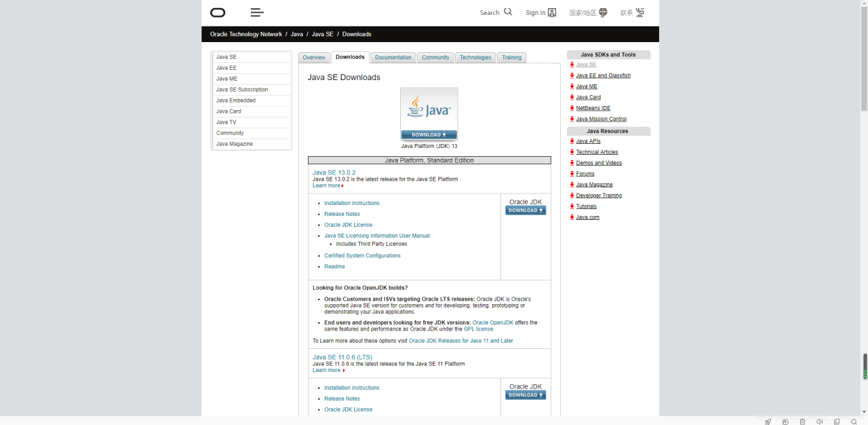This screenshot has height=425, width=868.
Task: Open the Technologies tab
Action: pos(475,58)
